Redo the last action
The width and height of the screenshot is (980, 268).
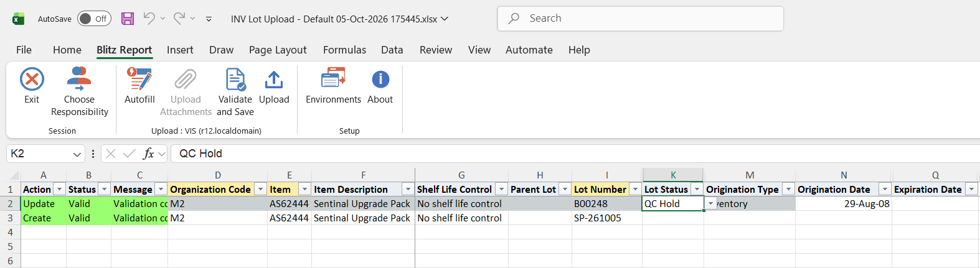click(x=179, y=19)
